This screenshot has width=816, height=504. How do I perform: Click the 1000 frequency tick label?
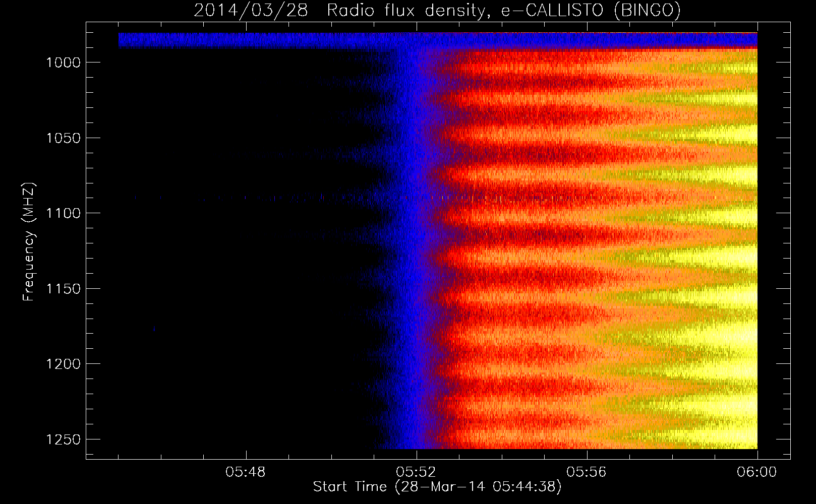coord(63,62)
